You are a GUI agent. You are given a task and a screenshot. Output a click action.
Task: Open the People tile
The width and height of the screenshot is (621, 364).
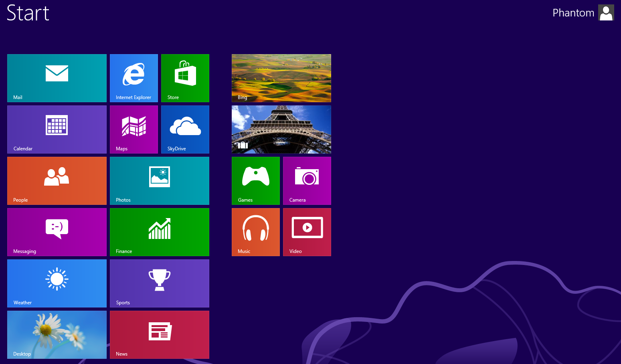57,181
